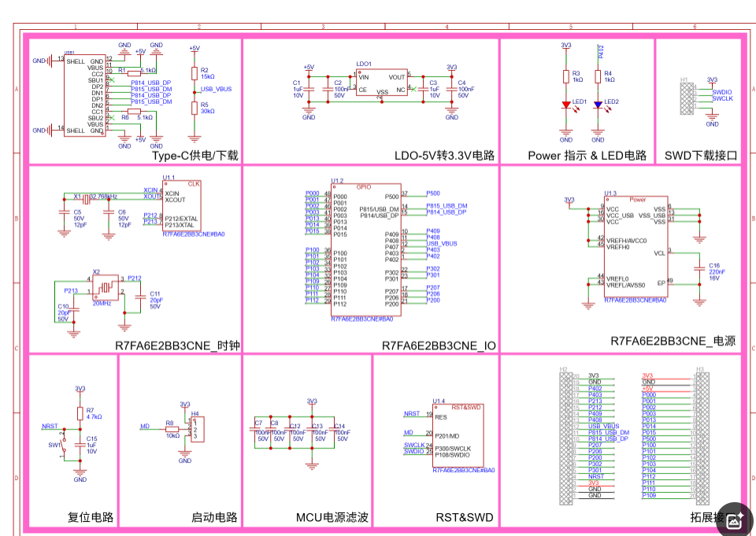Screen dimensions: 756x536
Task: Click the "32.768kHz" crystal value label
Action: pyautogui.click(x=103, y=197)
